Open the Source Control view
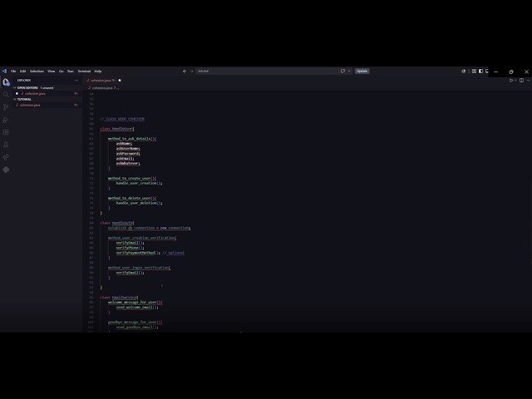532x399 pixels. tap(6, 107)
